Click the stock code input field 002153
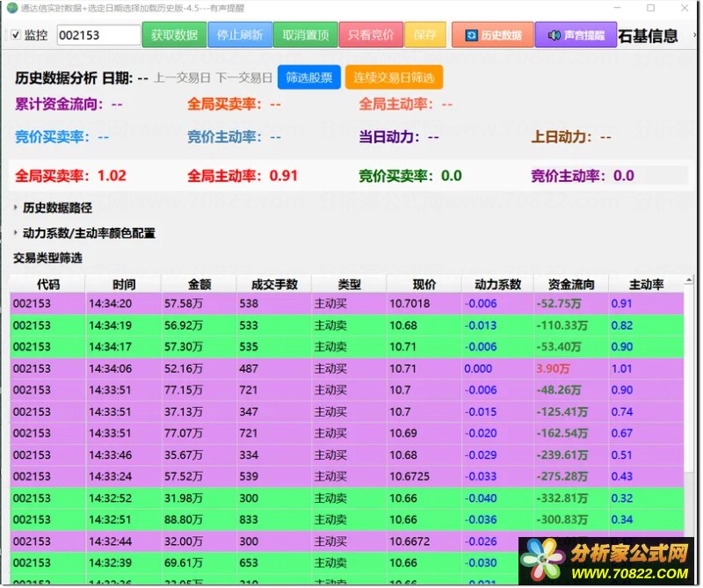The width and height of the screenshot is (703, 588). pyautogui.click(x=98, y=35)
